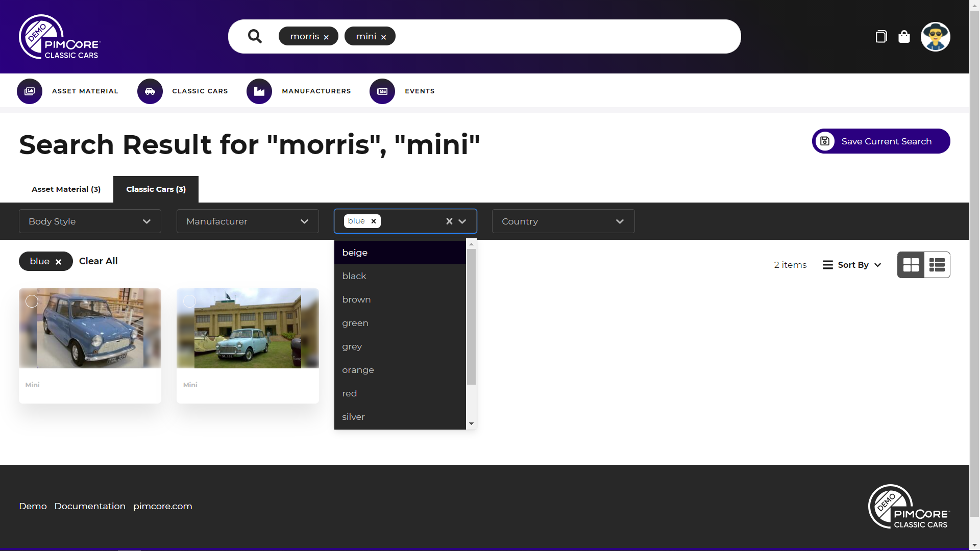Select green color option
Image resolution: width=980 pixels, height=551 pixels.
pos(400,323)
